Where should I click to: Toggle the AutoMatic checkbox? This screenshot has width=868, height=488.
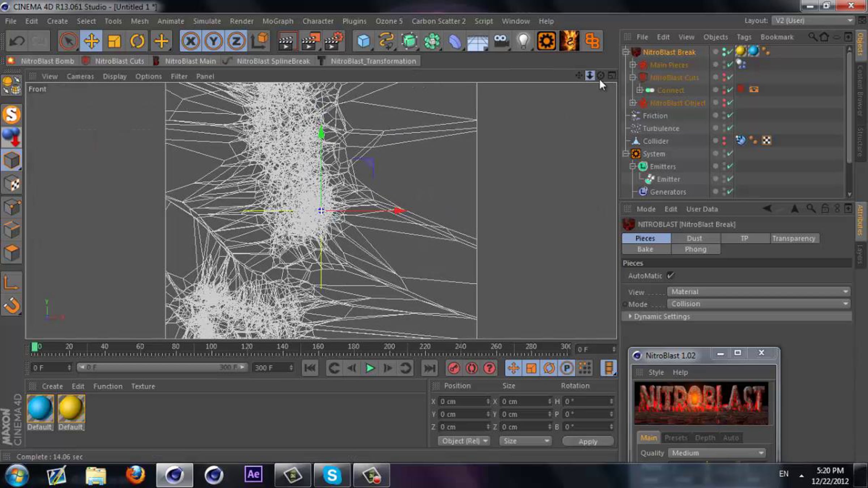(670, 275)
